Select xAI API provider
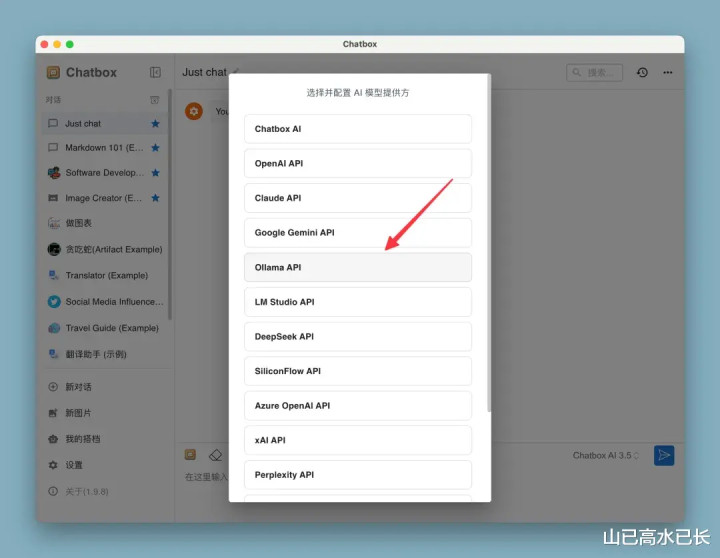Viewport: 720px width, 558px height. 358,440
